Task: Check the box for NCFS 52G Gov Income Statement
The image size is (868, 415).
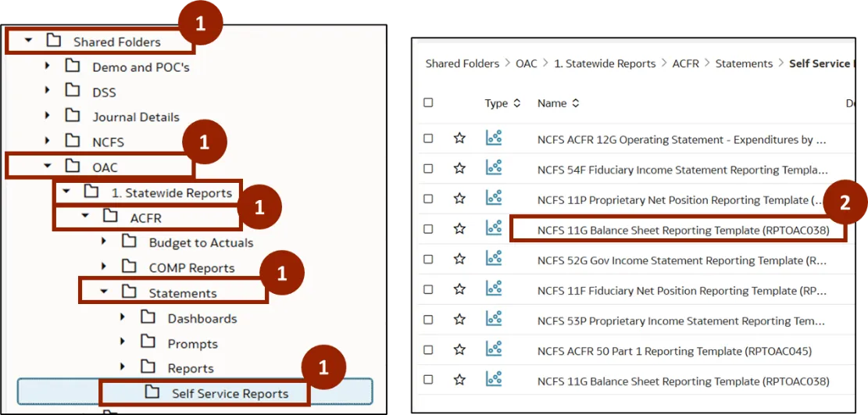Action: tap(428, 259)
